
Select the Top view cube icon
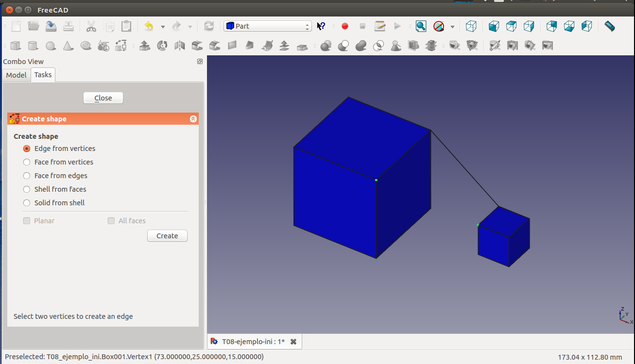pos(511,26)
